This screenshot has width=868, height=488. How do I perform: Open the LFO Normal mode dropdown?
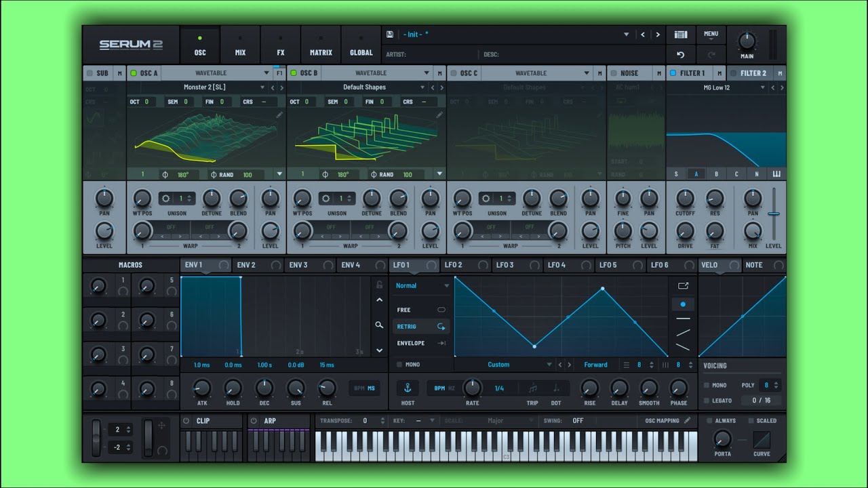422,286
